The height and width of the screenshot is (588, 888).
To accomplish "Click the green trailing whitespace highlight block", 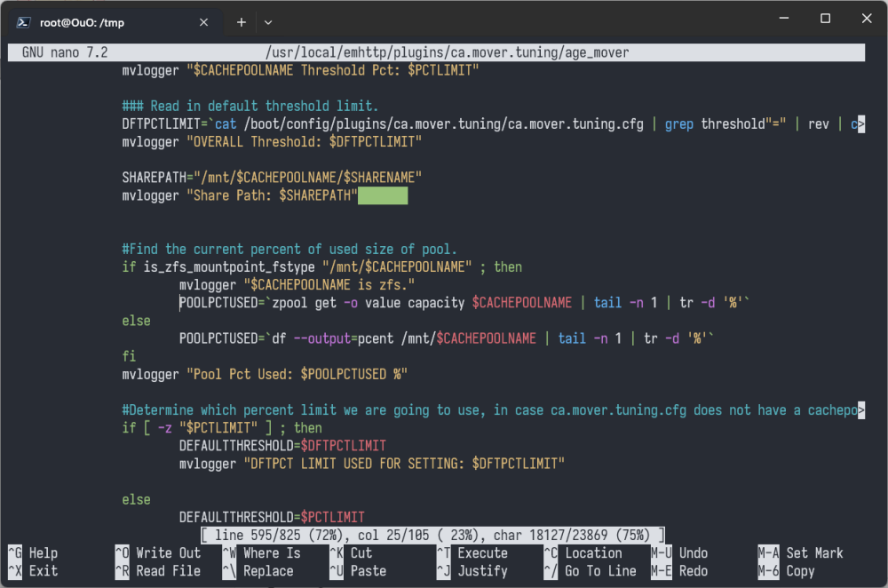I will tap(383, 196).
